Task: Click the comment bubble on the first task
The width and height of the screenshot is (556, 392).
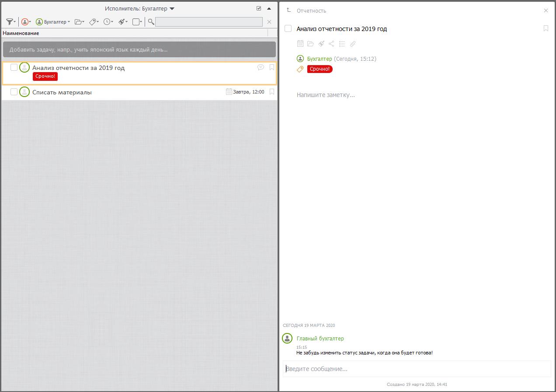Action: point(261,67)
